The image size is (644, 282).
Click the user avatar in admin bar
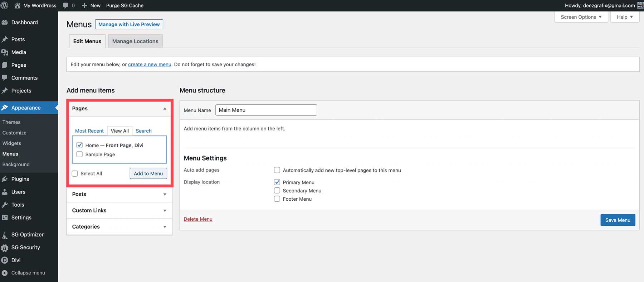pyautogui.click(x=640, y=5)
